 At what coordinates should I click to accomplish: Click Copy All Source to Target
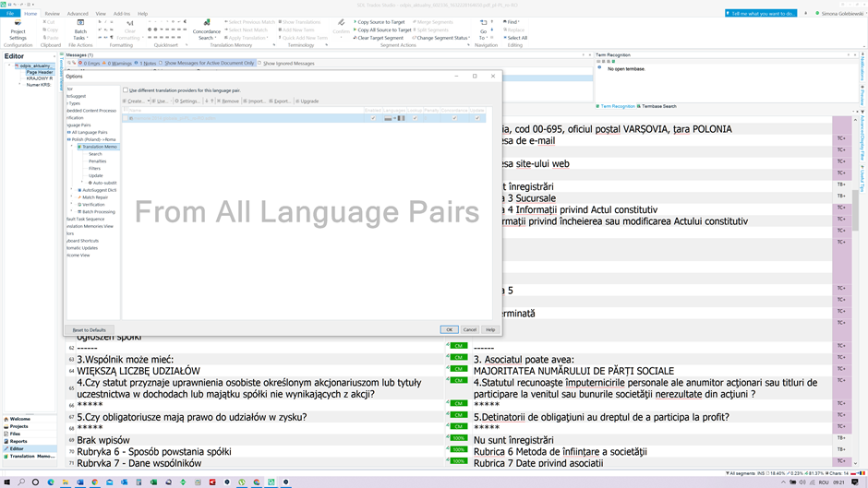point(382,30)
